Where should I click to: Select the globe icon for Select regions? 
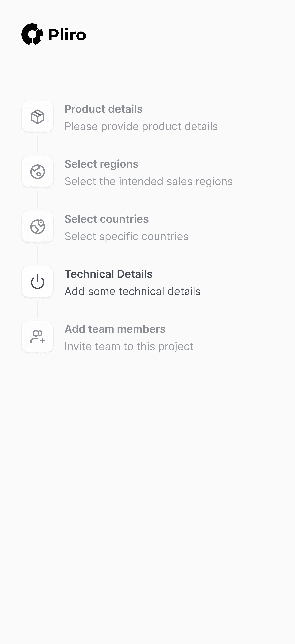(38, 172)
